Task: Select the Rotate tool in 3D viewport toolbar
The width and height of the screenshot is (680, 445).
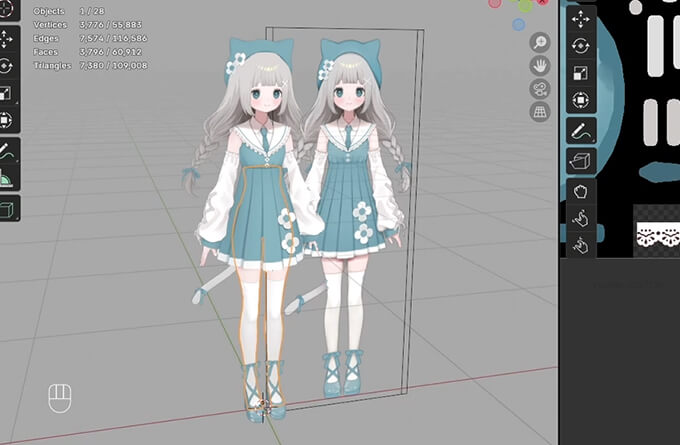Action: click(x=5, y=66)
